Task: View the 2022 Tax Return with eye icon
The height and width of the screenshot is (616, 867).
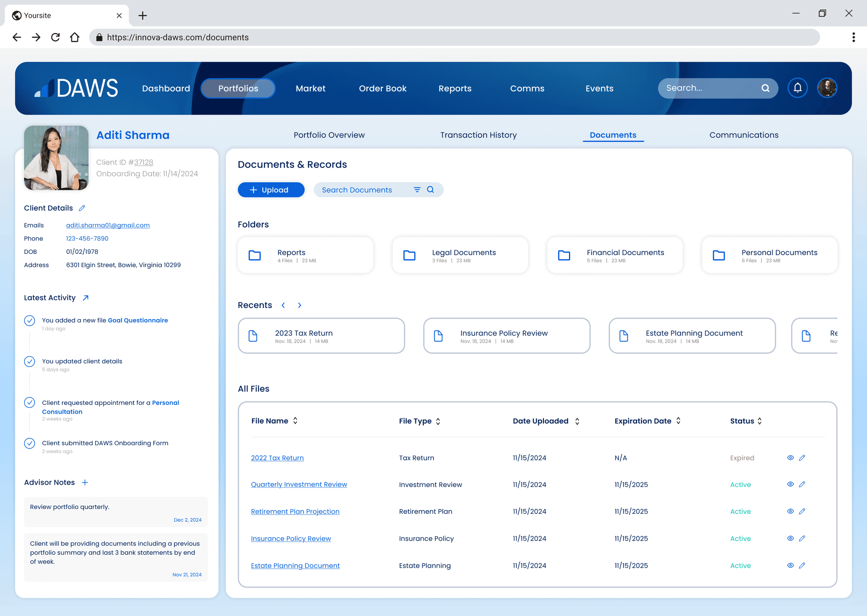Action: point(790,458)
